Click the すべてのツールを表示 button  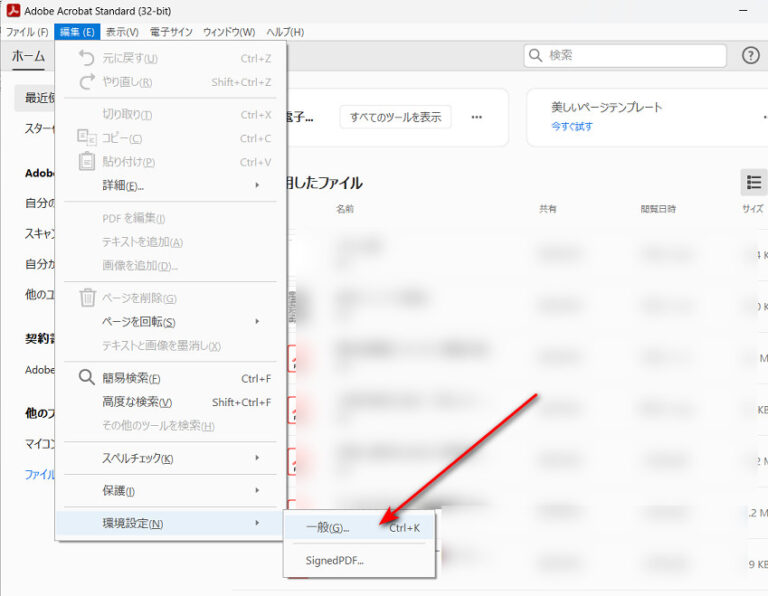[395, 117]
